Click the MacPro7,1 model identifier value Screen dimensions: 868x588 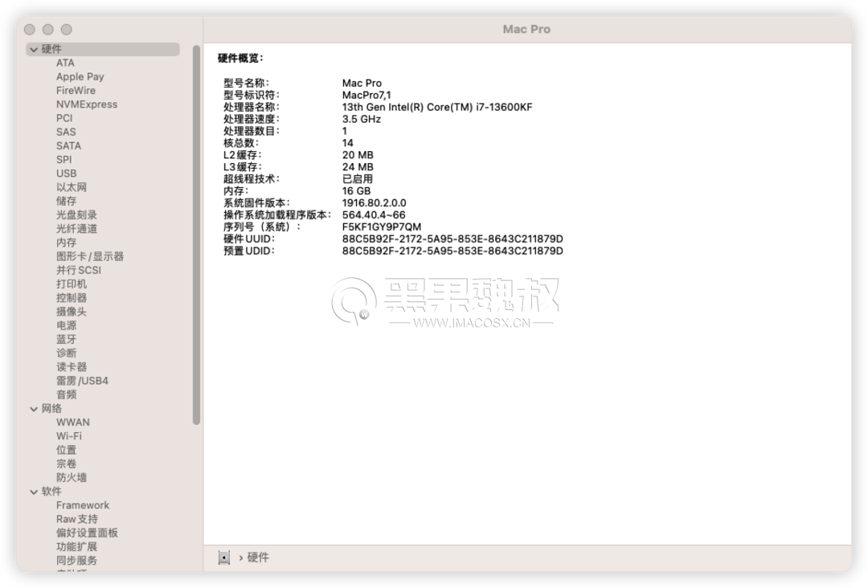pos(366,95)
